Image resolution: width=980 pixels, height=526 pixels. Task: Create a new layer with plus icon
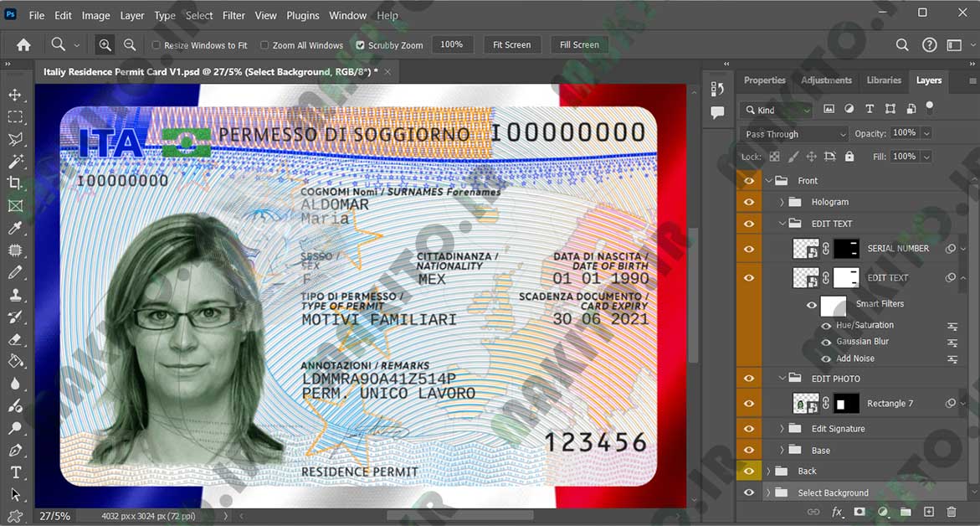(929, 512)
